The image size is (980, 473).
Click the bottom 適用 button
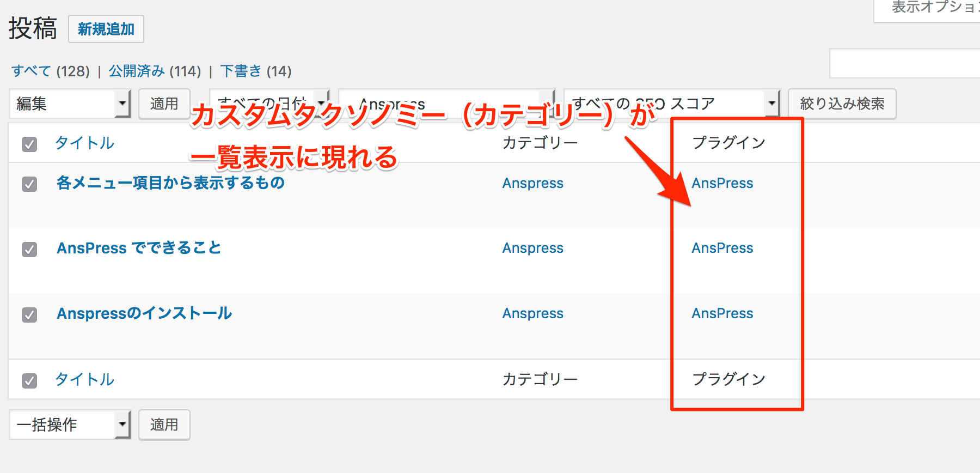click(x=164, y=425)
